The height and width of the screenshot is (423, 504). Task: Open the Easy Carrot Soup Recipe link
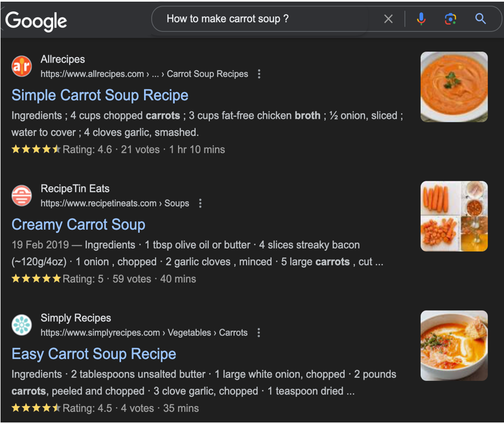(x=94, y=354)
